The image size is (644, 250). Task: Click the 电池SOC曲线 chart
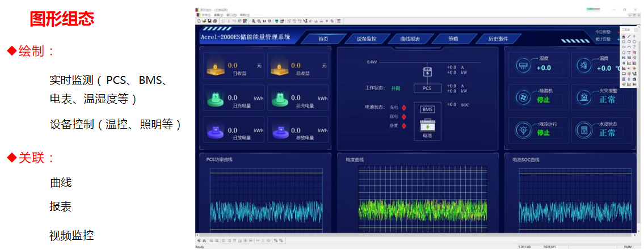(x=575, y=201)
